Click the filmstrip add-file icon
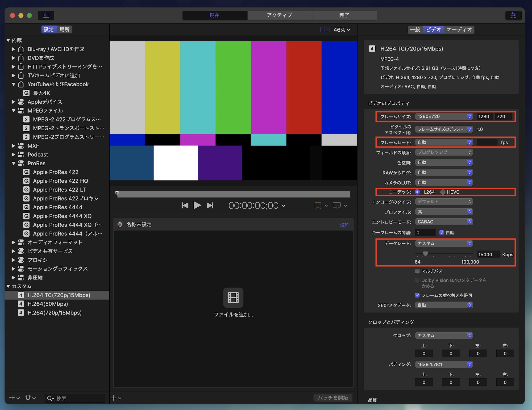532x410 pixels. pyautogui.click(x=233, y=298)
